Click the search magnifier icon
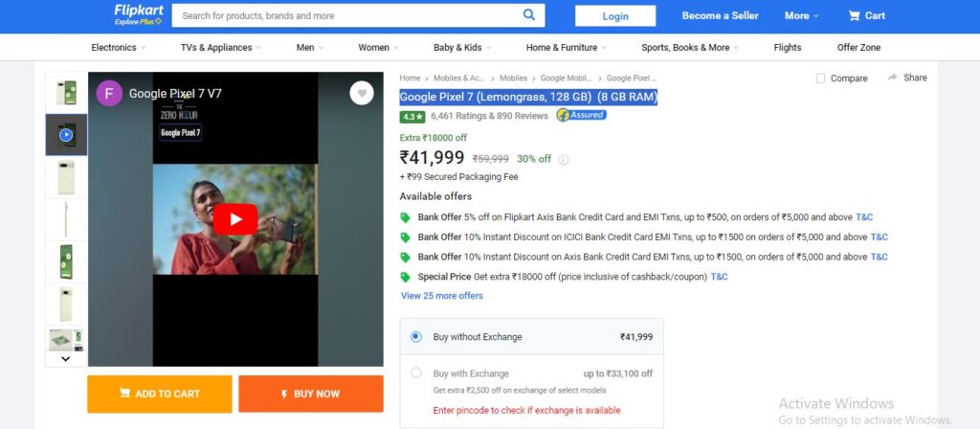The height and width of the screenshot is (429, 980). click(528, 15)
